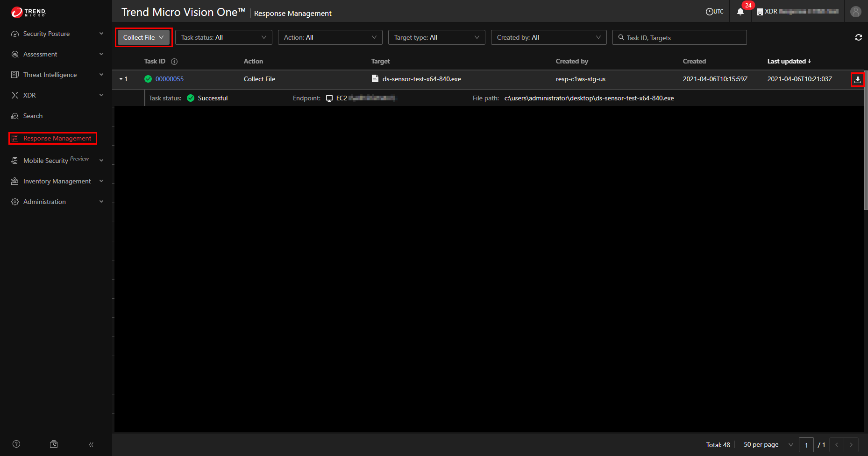This screenshot has width=868, height=456.
Task: Click the Task ID info icon
Action: click(x=174, y=62)
